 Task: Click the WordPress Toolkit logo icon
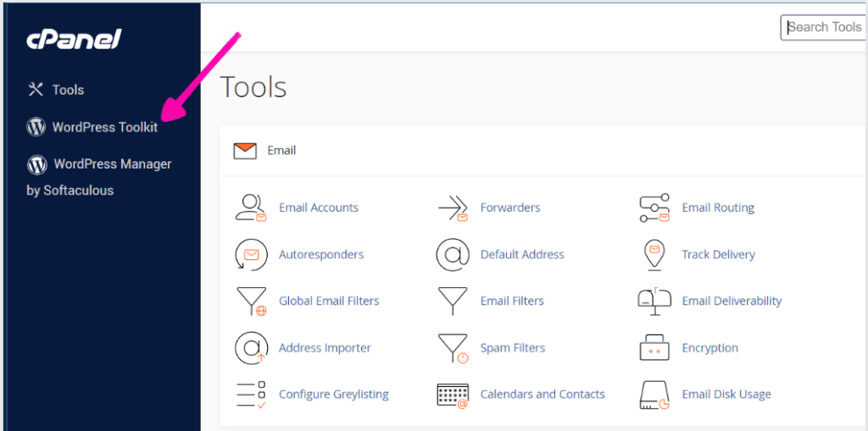pyautogui.click(x=36, y=127)
